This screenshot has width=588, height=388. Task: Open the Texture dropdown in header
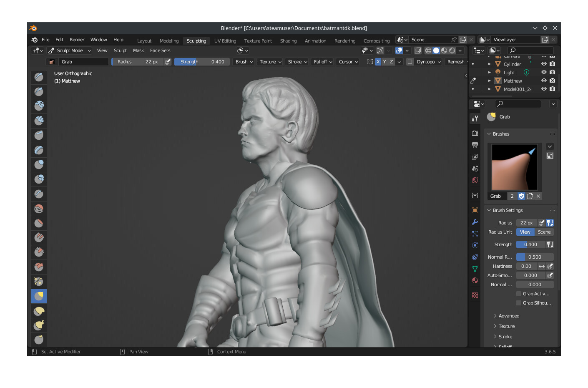(x=270, y=62)
